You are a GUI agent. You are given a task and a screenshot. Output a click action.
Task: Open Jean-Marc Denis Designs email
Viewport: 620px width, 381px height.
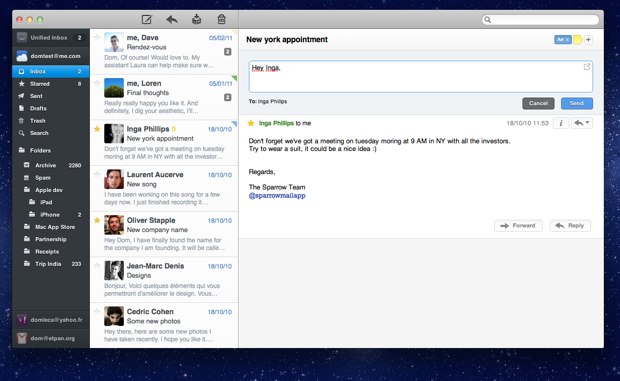[164, 279]
